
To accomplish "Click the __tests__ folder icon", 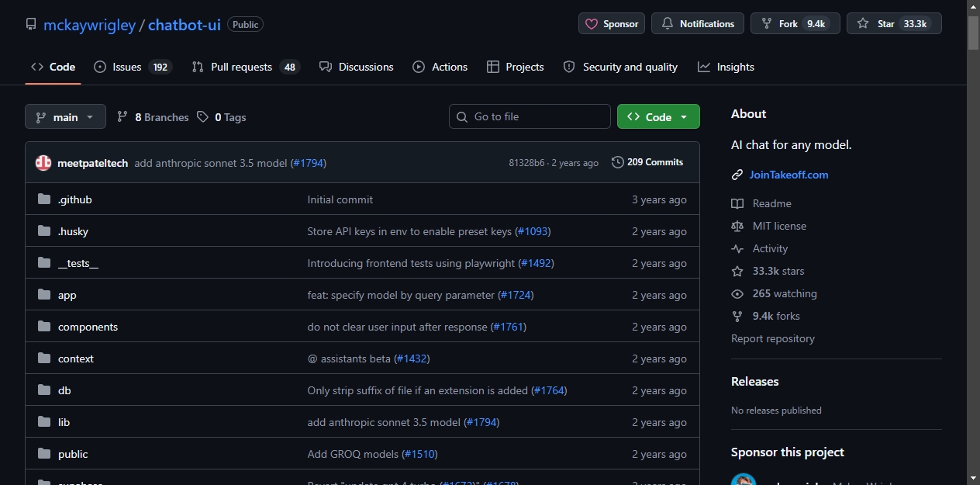I will (43, 263).
